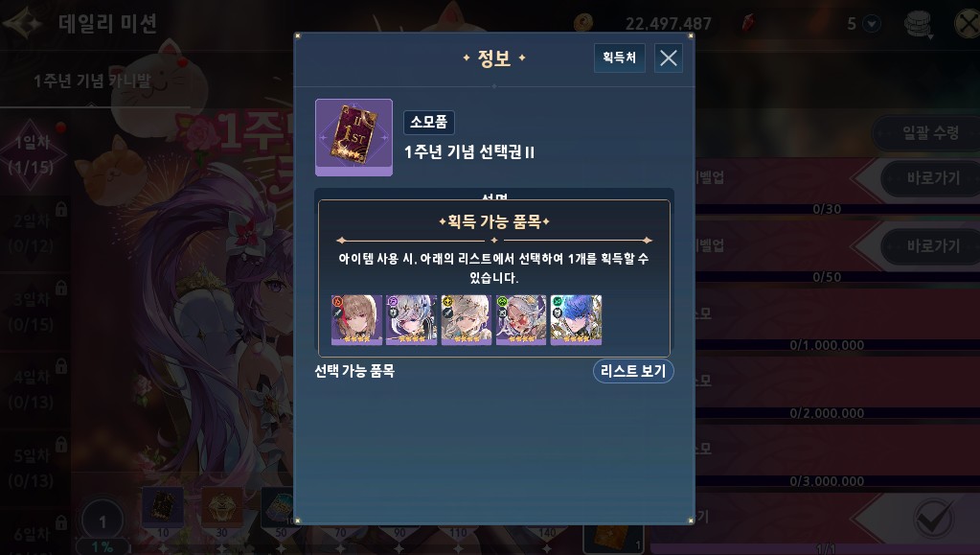
Task: Click the 1주년 기념 카니발 tab
Action: pyautogui.click(x=92, y=81)
